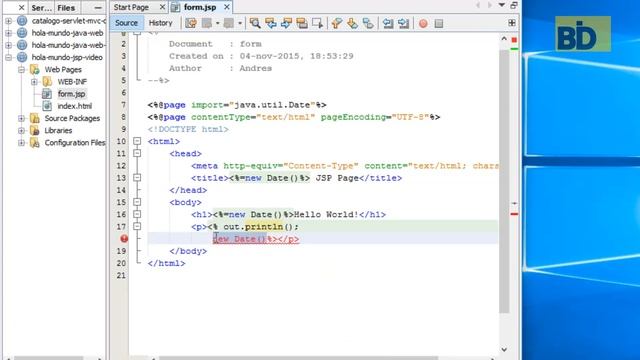Expand the catalogo-servlet-mvc project node
The width and height of the screenshot is (640, 360).
[8, 21]
